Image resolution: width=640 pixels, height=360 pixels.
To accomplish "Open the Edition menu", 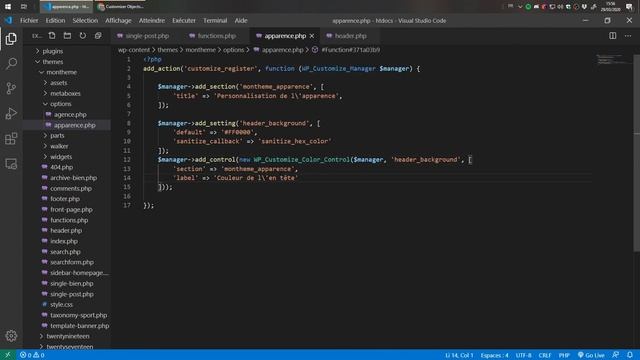I will click(x=55, y=20).
